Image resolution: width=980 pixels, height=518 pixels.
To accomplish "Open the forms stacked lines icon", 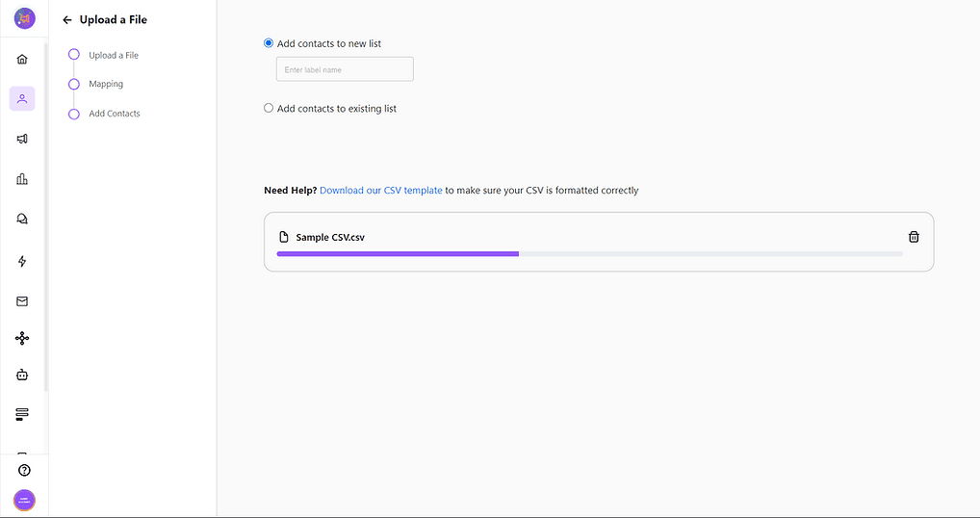I will (x=22, y=414).
